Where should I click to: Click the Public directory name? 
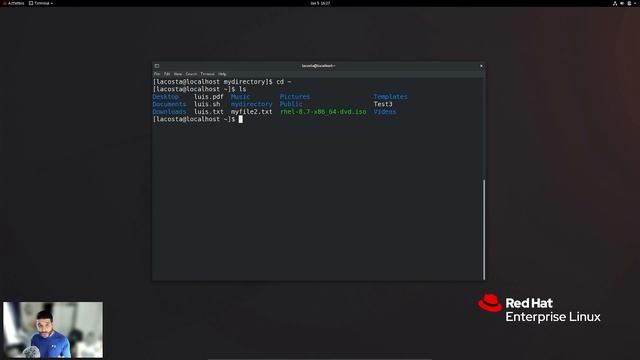tap(291, 104)
